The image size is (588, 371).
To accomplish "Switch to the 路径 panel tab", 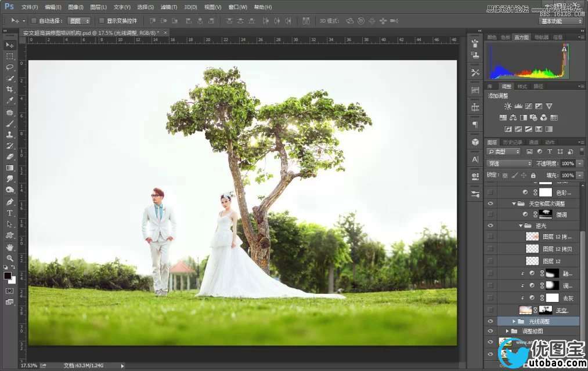I will [538, 86].
